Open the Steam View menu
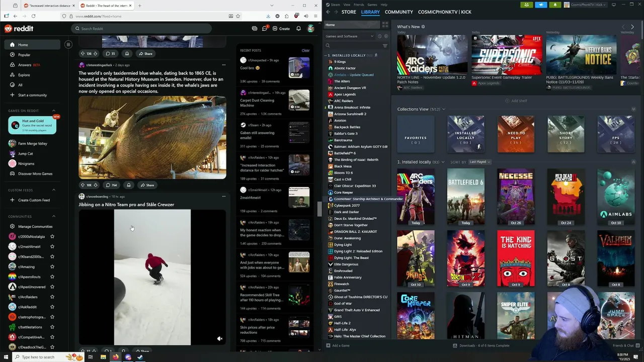 347,5
